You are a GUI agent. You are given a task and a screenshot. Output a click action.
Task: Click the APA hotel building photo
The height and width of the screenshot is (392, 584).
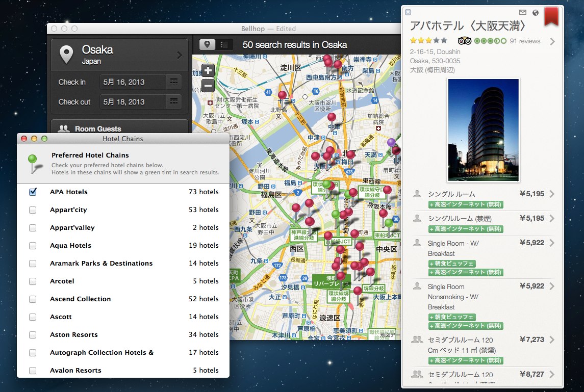(x=483, y=130)
